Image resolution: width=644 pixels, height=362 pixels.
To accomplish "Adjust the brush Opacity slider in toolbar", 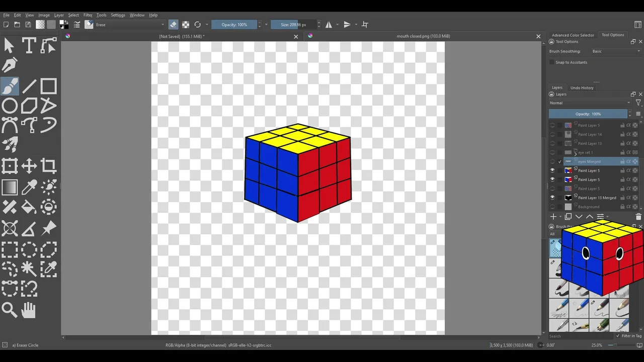I will [x=234, y=25].
